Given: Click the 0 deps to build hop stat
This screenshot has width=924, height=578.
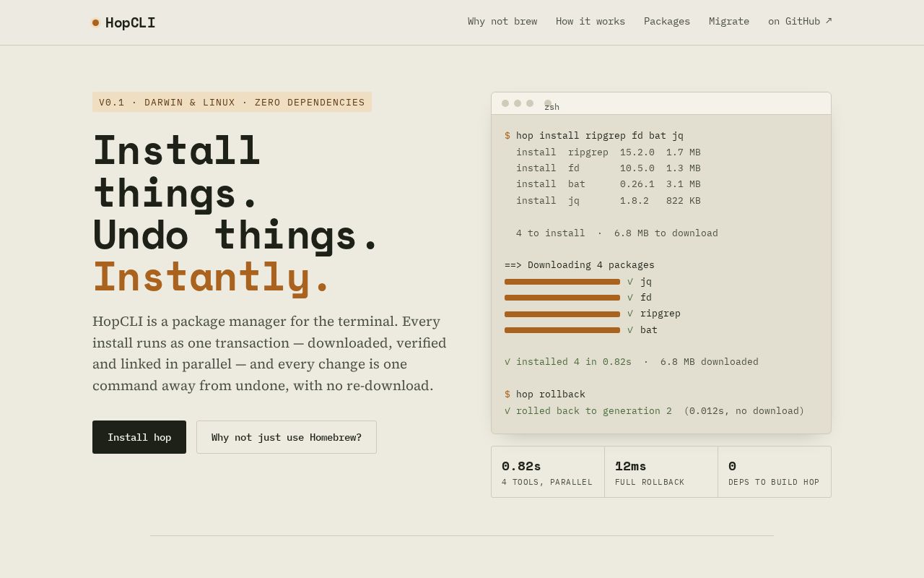Looking at the screenshot, I should coord(775,472).
